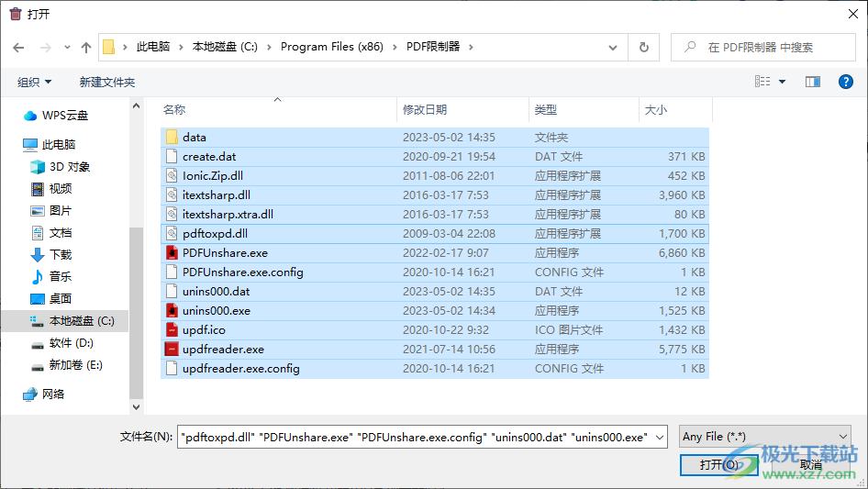The width and height of the screenshot is (868, 489).
Task: Click the 打开(O) button
Action: click(718, 464)
